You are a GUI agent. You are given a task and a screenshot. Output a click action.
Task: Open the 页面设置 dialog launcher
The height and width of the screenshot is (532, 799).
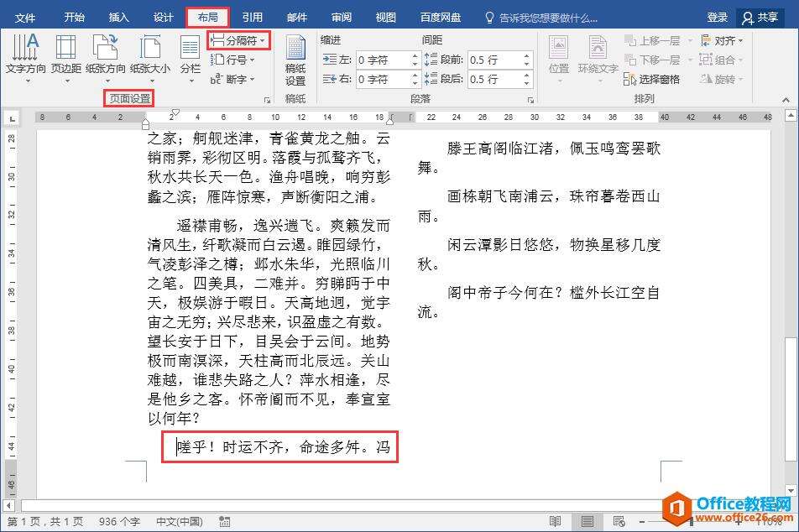coord(267,101)
